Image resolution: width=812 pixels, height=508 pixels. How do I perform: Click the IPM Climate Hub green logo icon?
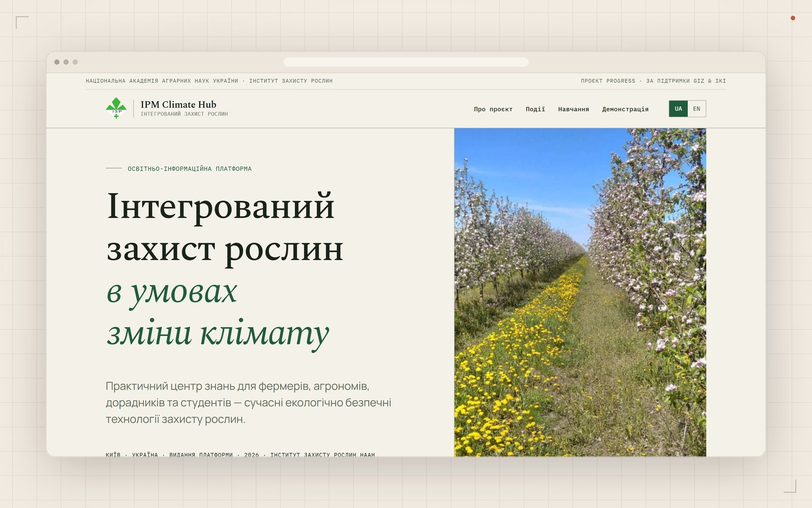point(116,108)
